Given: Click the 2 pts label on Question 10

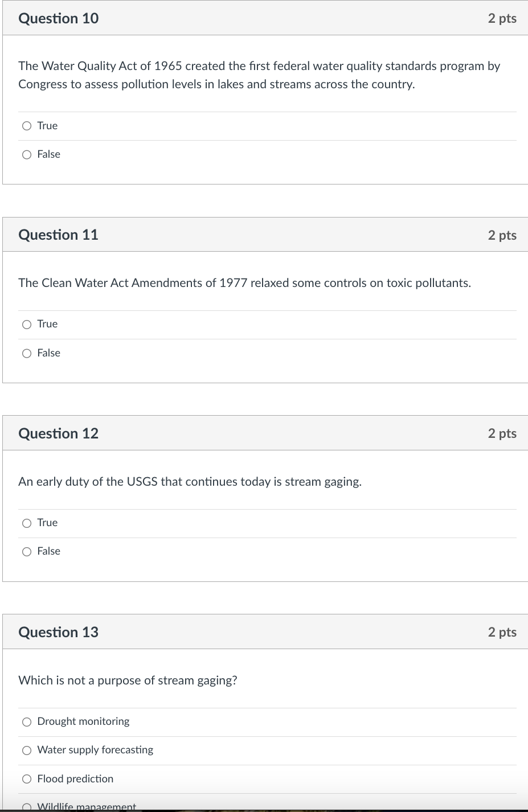Looking at the screenshot, I should tap(502, 18).
